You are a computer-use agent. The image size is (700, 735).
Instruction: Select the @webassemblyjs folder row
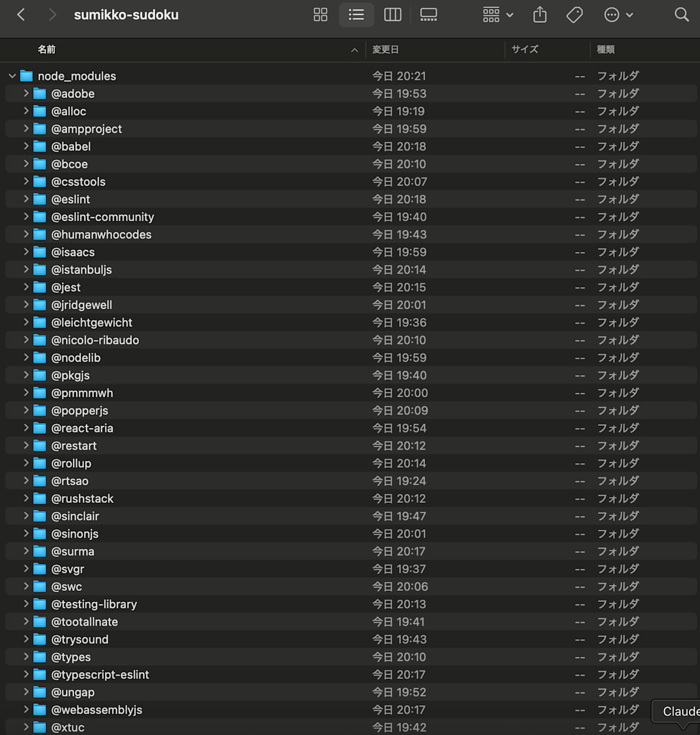coord(351,710)
